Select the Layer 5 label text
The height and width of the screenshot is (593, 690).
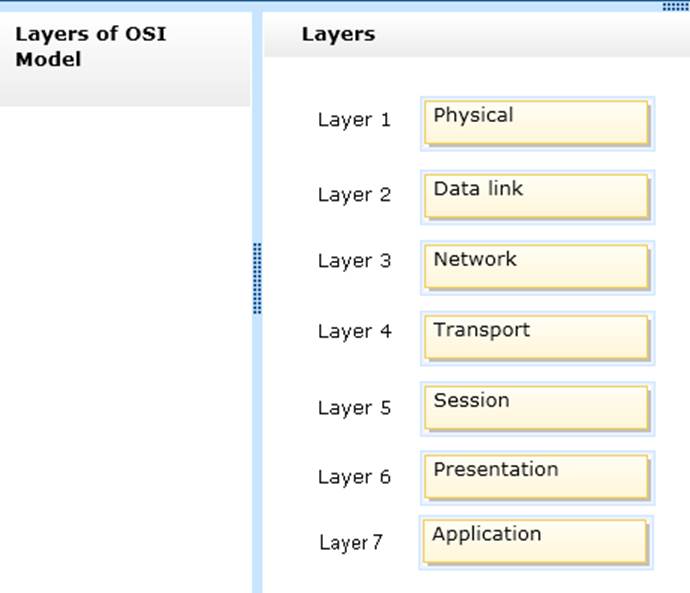tap(354, 408)
